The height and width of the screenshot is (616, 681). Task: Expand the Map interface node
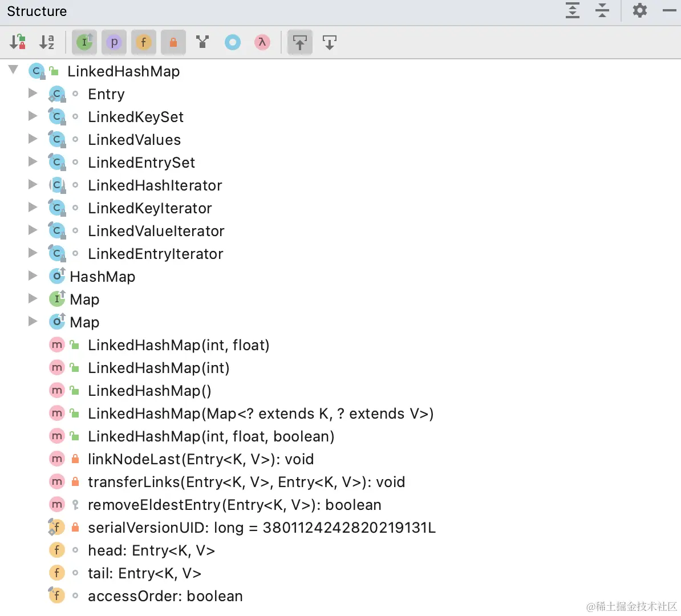(x=33, y=298)
